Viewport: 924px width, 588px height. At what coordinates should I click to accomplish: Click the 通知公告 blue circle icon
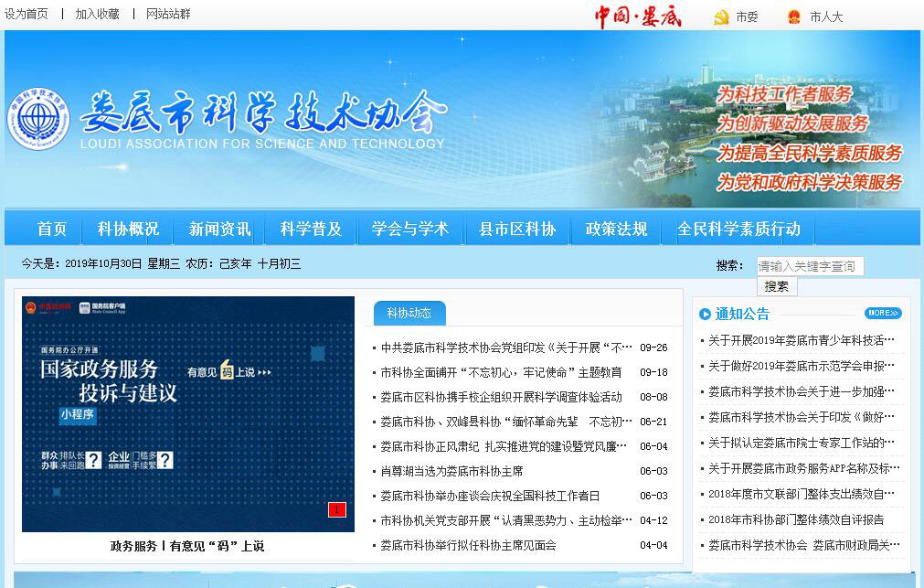[705, 314]
